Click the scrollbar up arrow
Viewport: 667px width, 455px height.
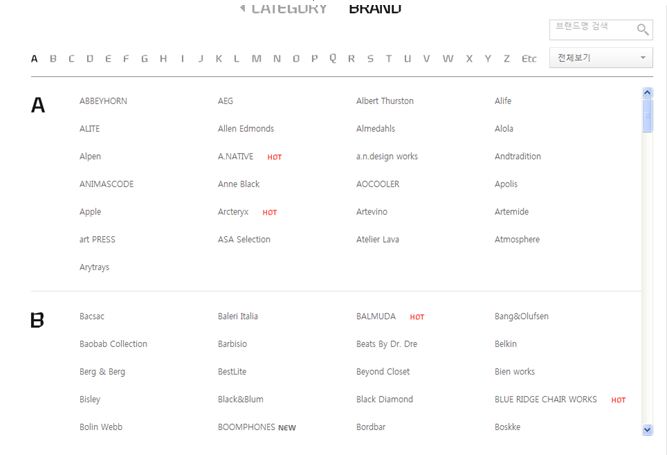coord(647,94)
